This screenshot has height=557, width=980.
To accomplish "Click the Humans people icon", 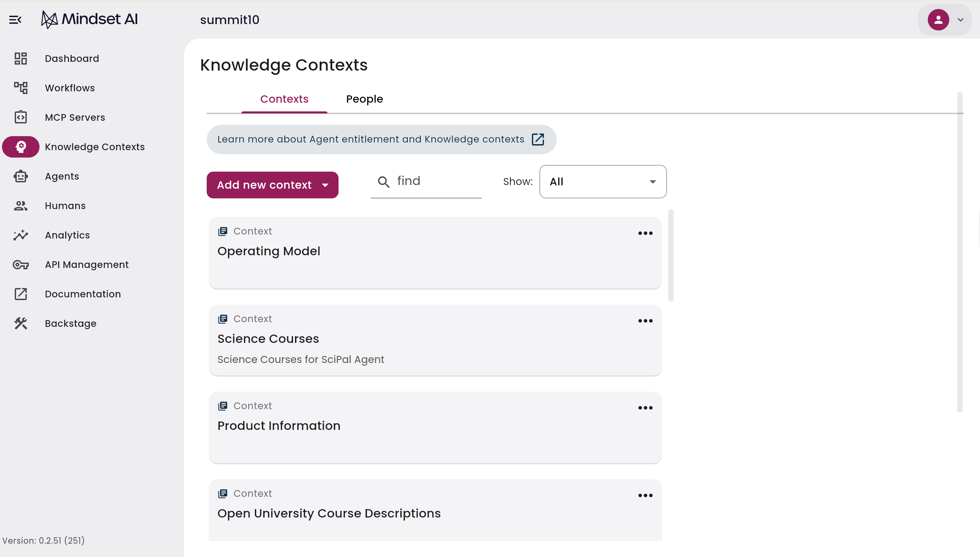I will coord(21,206).
